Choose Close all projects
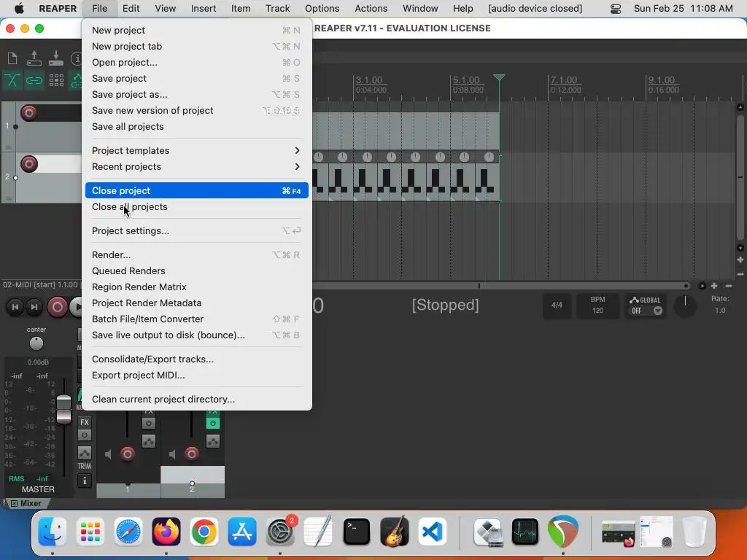This screenshot has width=747, height=560. pos(197,206)
